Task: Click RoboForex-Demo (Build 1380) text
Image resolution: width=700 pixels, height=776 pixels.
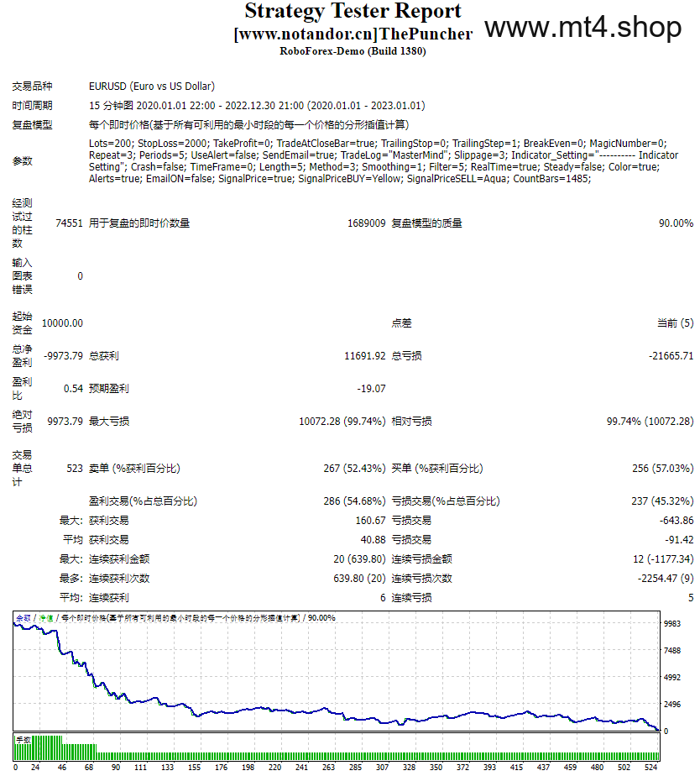Action: point(353,51)
